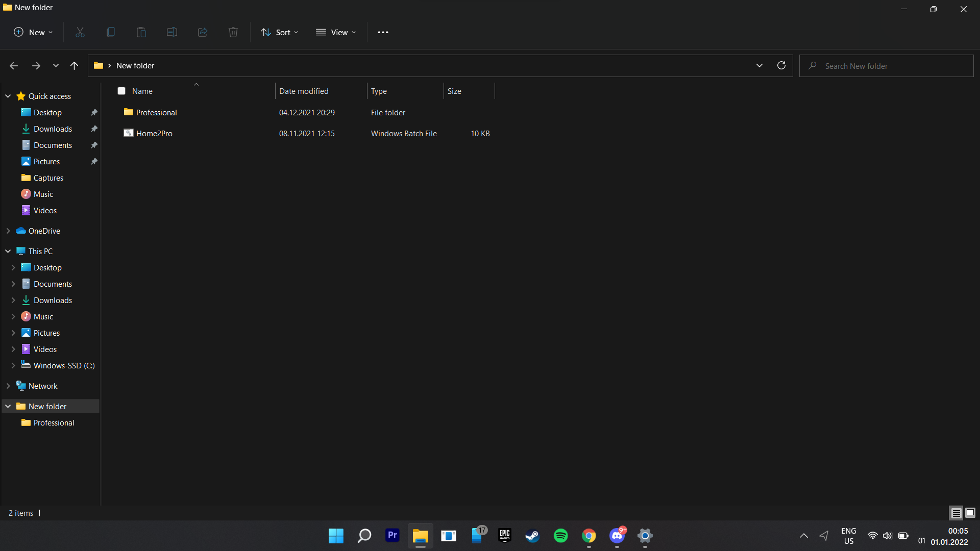The image size is (980, 551).
Task: Click the New button
Action: pyautogui.click(x=33, y=32)
